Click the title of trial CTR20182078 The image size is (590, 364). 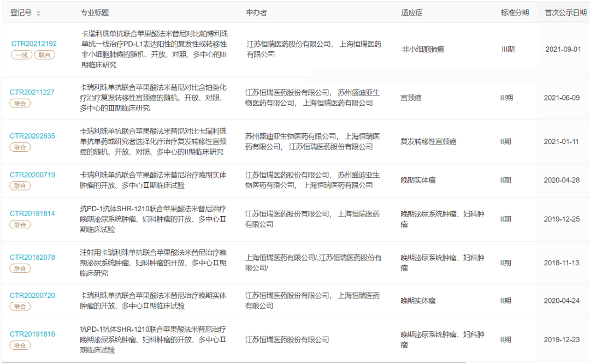(153, 263)
